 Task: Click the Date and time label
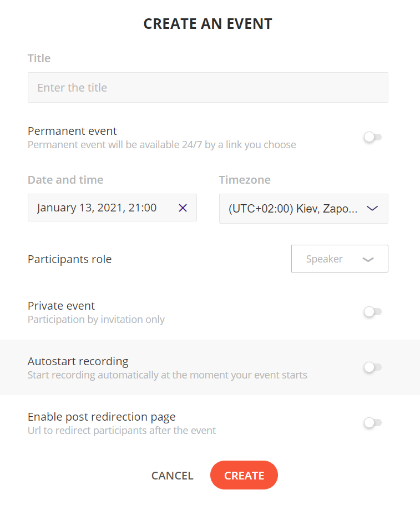[65, 180]
